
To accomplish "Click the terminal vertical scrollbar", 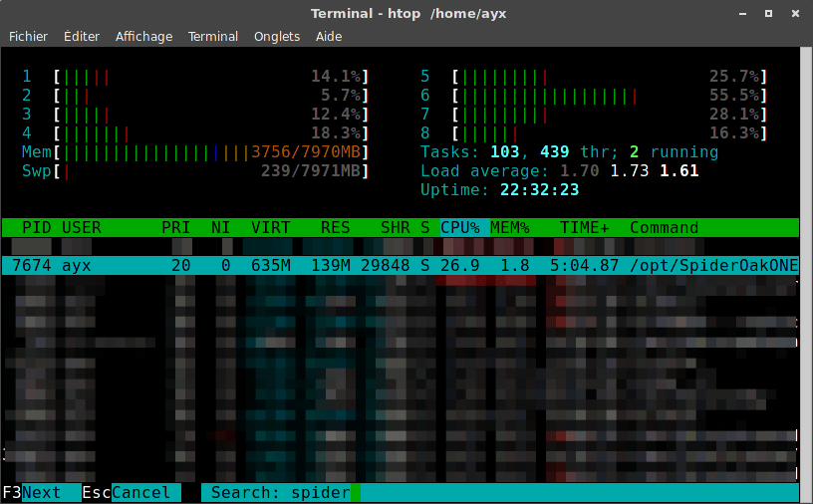I will [x=806, y=274].
